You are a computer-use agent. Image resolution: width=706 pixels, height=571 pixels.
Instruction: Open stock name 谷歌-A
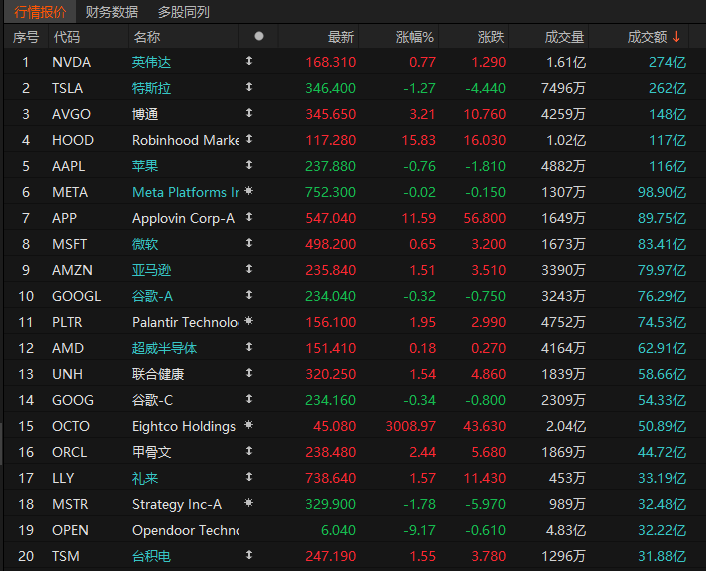tap(152, 296)
